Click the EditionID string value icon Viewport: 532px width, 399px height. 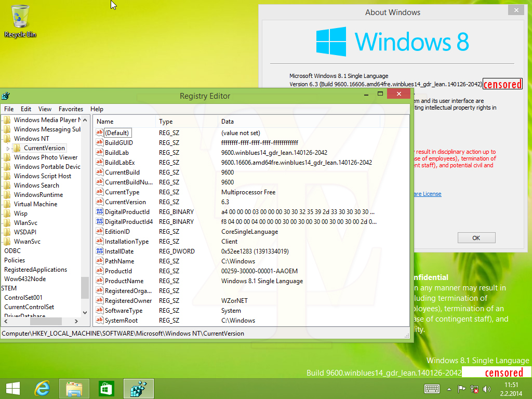coord(99,231)
